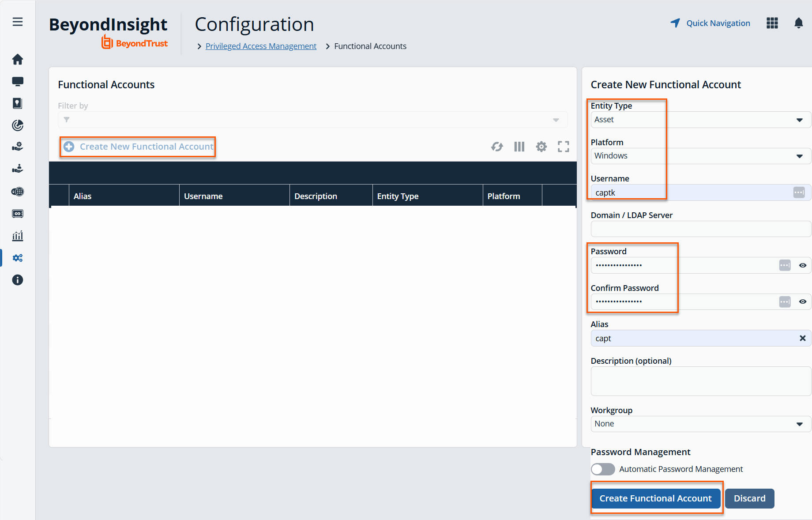Open the About info sidebar icon

click(18, 280)
